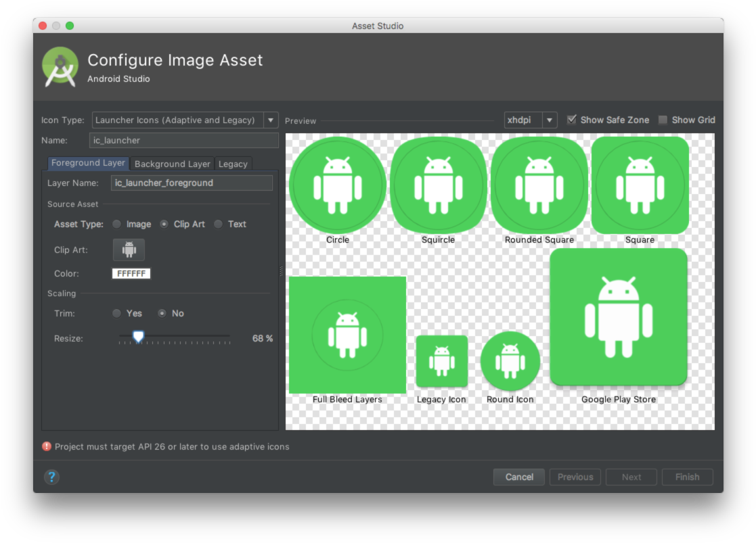Click the Cancel button
The height and width of the screenshot is (543, 756).
point(519,477)
